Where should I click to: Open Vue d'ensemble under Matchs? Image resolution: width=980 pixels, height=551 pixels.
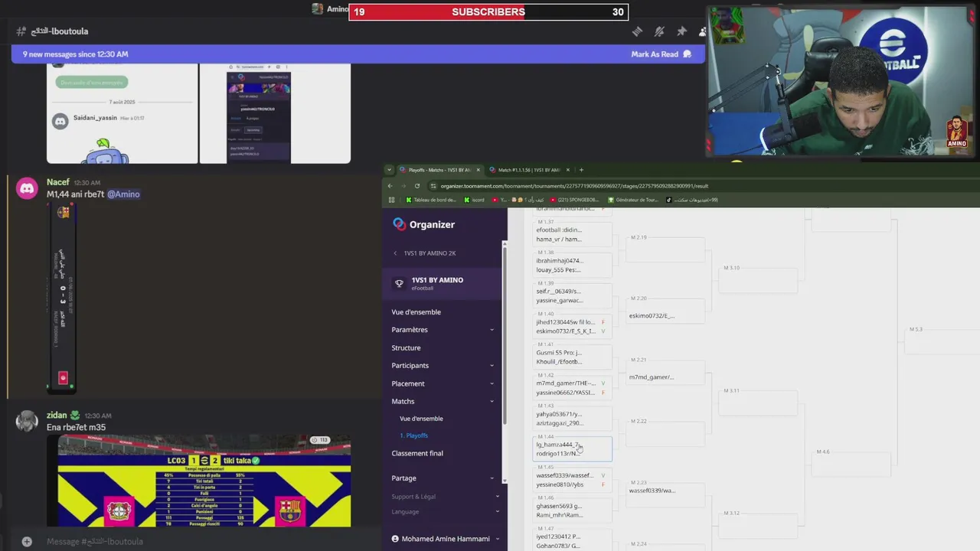(x=421, y=419)
